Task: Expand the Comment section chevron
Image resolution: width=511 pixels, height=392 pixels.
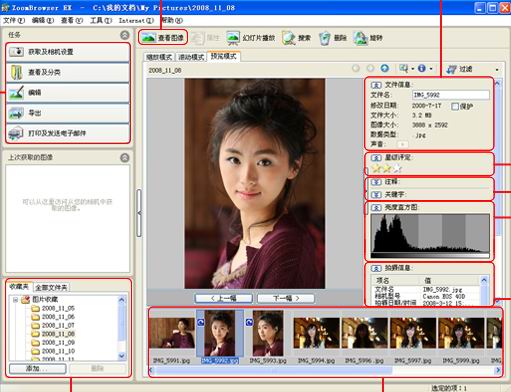Action: point(376,182)
